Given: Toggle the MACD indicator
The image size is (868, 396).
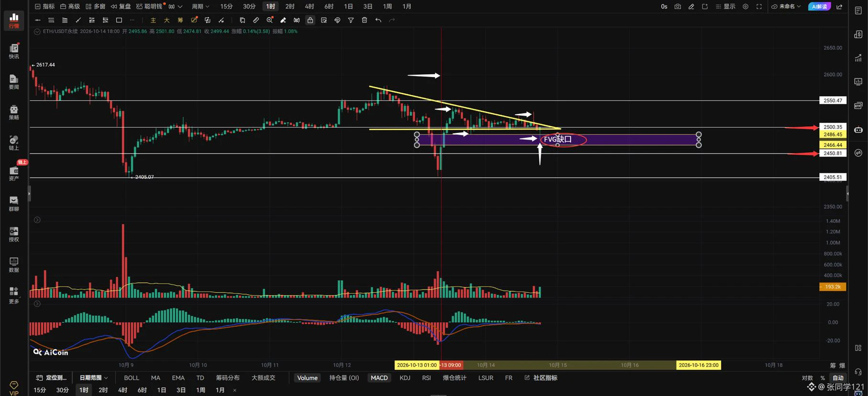Looking at the screenshot, I should coord(379,378).
